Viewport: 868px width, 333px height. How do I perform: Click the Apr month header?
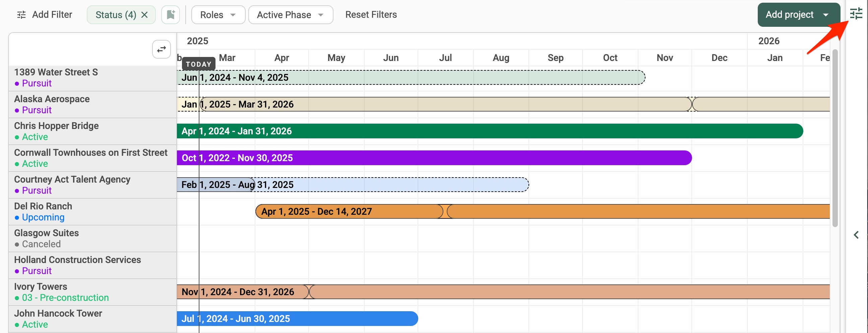coord(282,58)
